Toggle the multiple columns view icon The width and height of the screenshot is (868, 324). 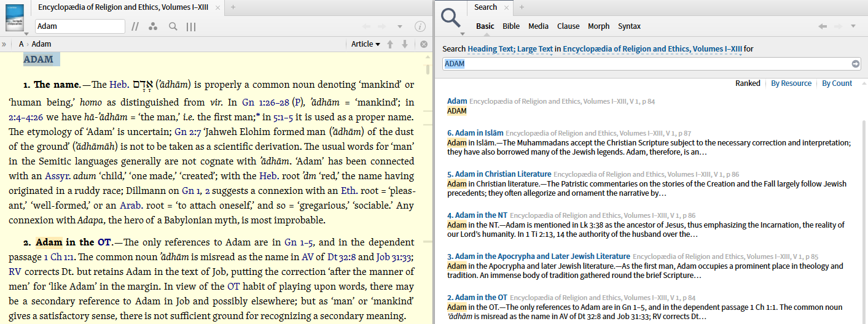[x=191, y=26]
